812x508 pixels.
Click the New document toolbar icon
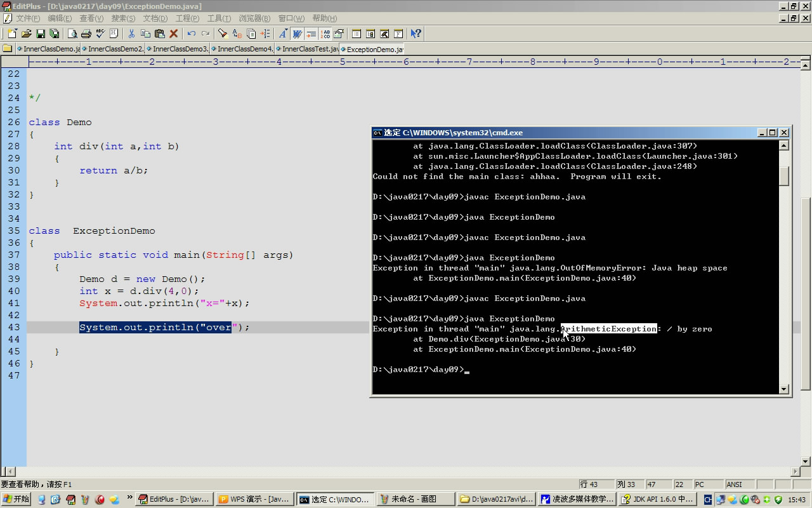12,34
